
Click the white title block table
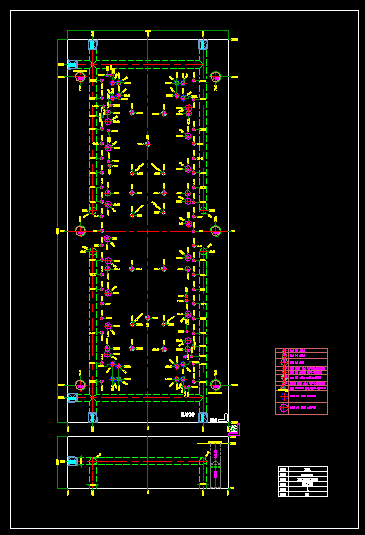(303, 481)
